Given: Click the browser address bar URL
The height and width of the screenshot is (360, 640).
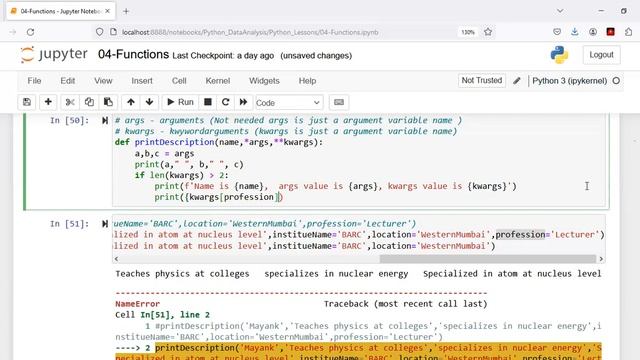Looking at the screenshot, I should tap(250, 32).
